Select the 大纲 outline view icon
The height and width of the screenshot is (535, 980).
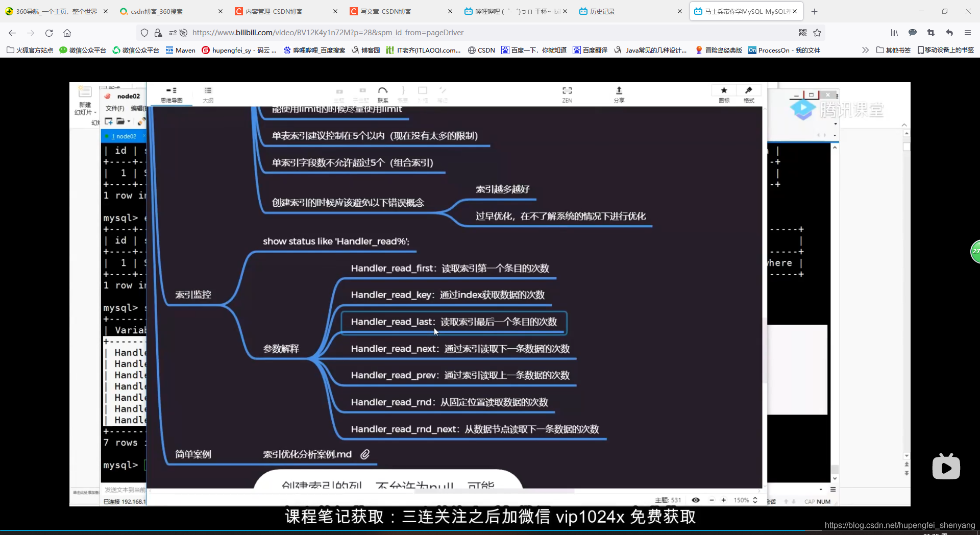coord(208,94)
